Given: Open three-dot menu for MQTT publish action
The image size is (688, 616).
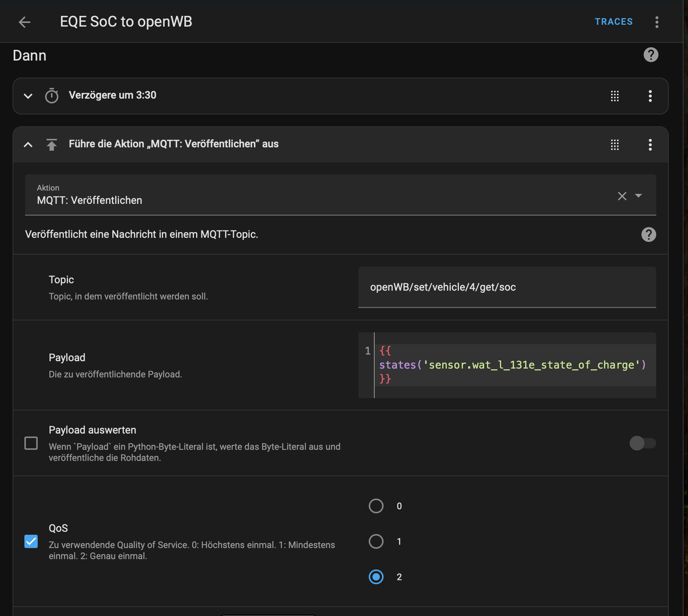Looking at the screenshot, I should [650, 145].
